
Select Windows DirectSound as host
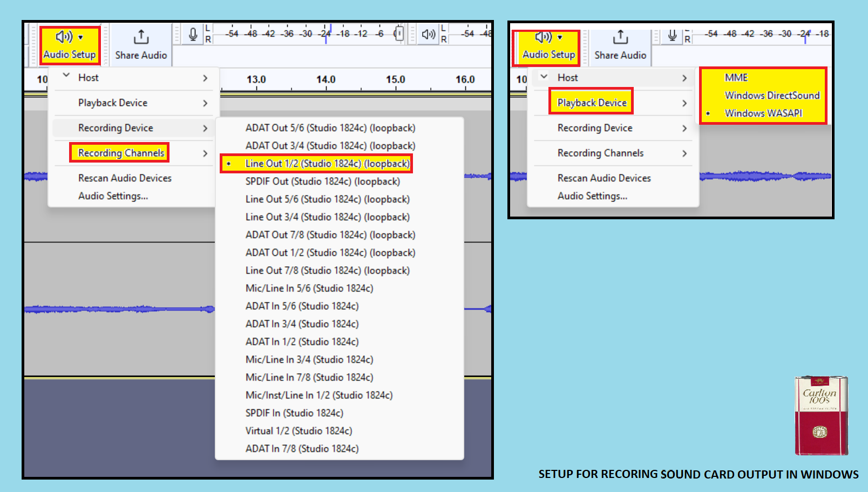click(x=772, y=95)
